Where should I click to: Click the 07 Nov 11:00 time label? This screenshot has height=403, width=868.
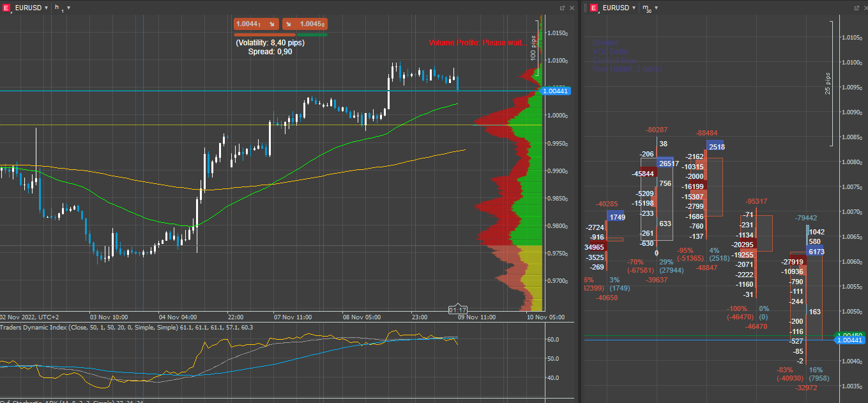pos(293,317)
